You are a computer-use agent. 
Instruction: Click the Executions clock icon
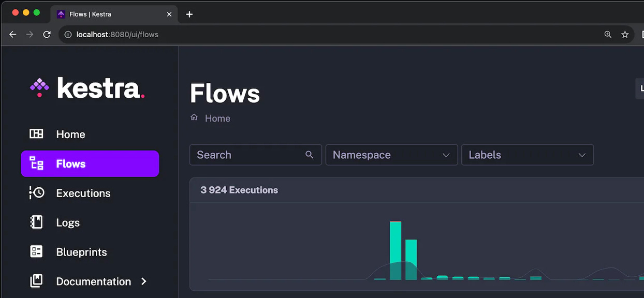point(36,193)
